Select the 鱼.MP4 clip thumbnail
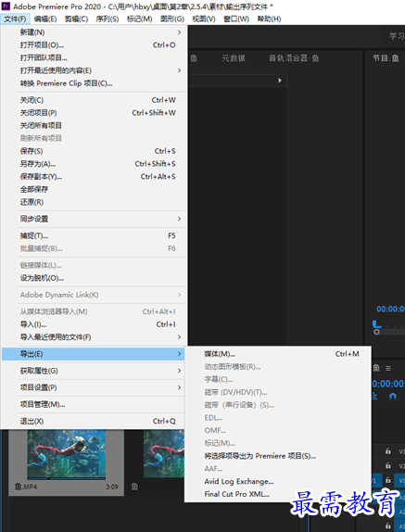The height and width of the screenshot is (532, 405). coord(66,455)
